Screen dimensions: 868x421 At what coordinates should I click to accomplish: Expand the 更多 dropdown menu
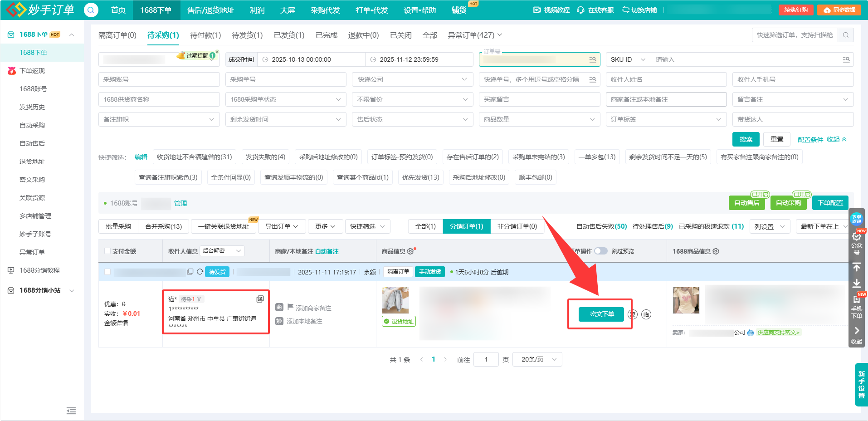click(x=325, y=226)
